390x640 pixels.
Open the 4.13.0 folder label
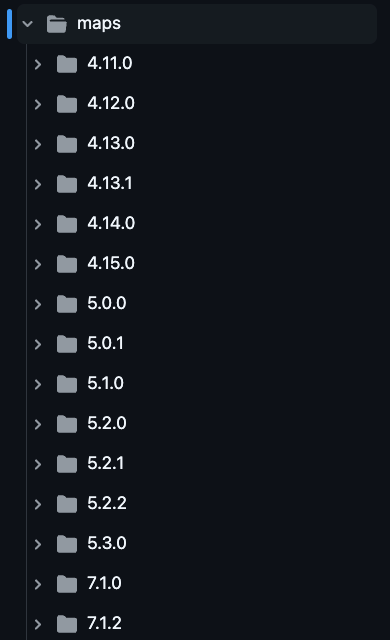tap(111, 143)
